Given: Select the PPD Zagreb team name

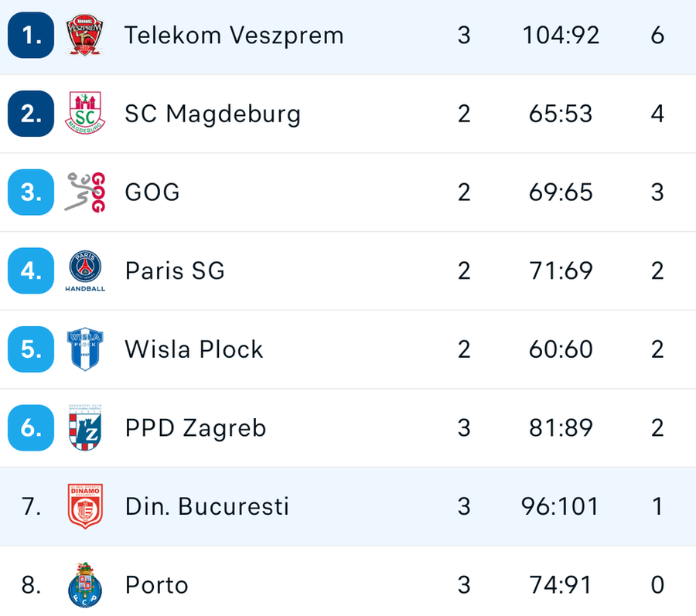Looking at the screenshot, I should coord(196,428).
